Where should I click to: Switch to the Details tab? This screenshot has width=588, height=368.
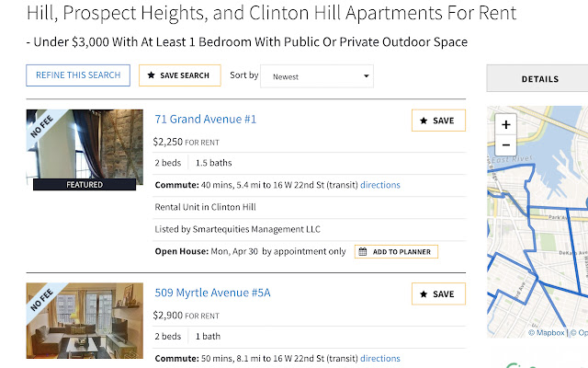point(539,79)
